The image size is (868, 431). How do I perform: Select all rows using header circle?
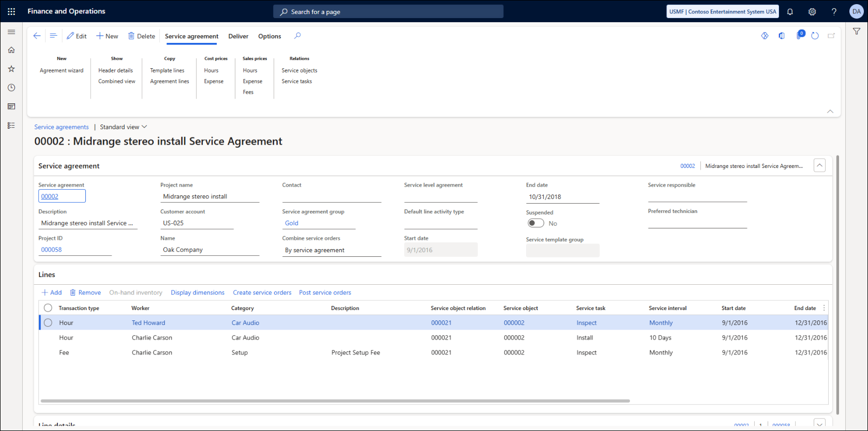[48, 308]
